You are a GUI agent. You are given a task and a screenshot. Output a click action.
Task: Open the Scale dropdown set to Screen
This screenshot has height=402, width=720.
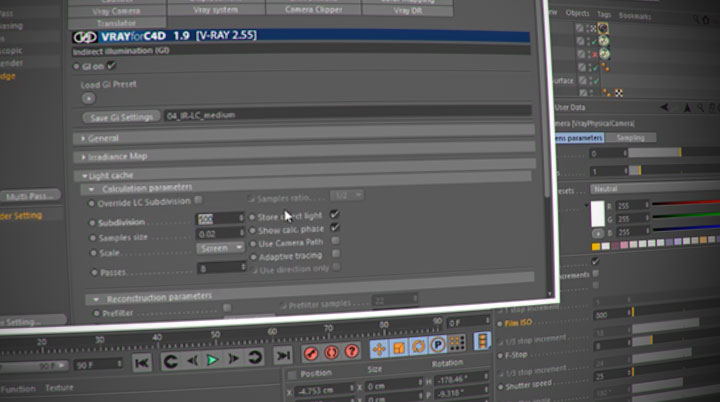221,248
